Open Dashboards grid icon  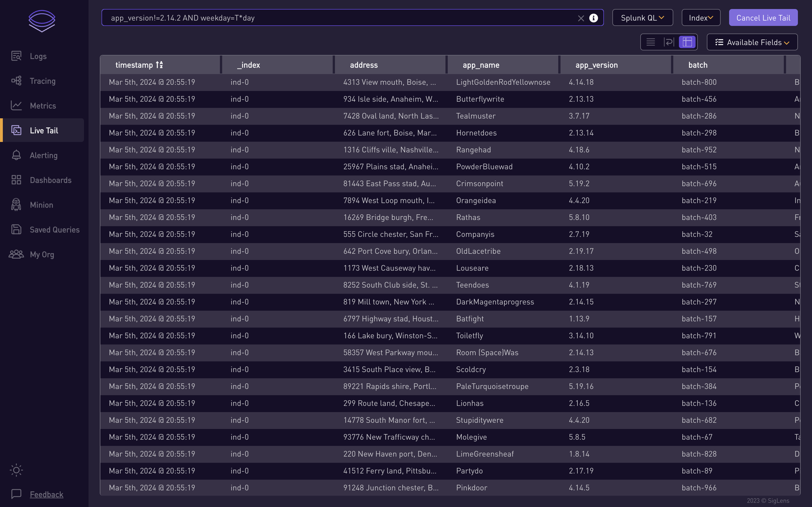[16, 180]
